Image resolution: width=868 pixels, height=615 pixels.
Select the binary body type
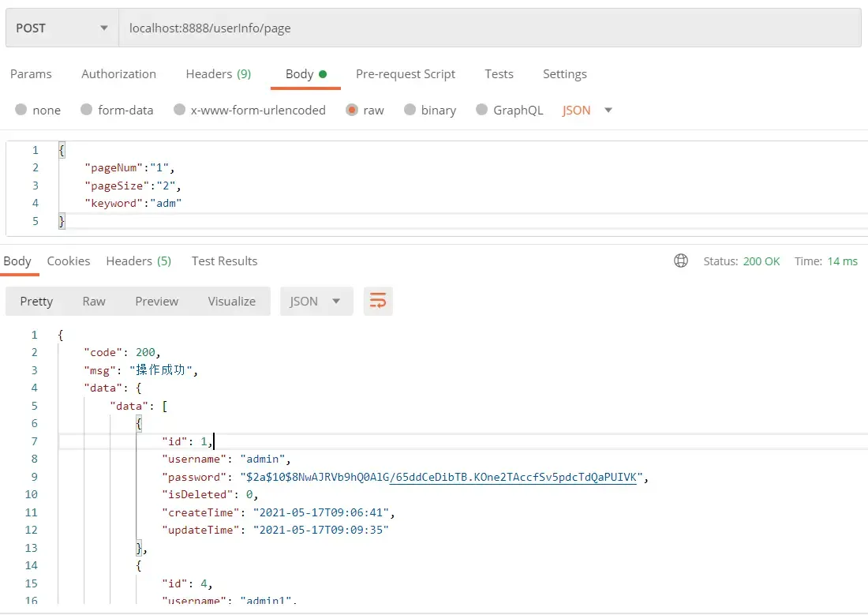(429, 111)
